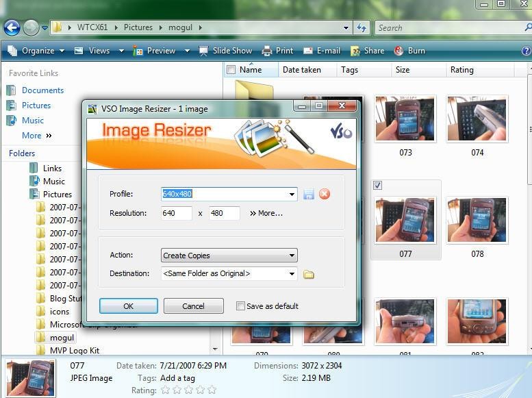Click the refresh icon beside address bar
532x398 pixels.
tap(362, 28)
